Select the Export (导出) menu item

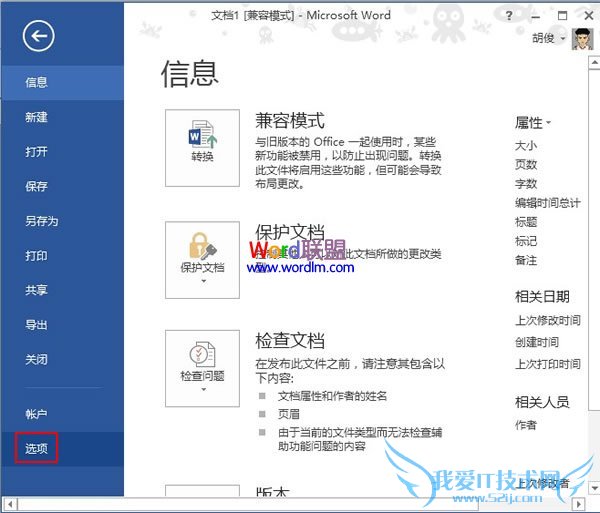coord(62,325)
